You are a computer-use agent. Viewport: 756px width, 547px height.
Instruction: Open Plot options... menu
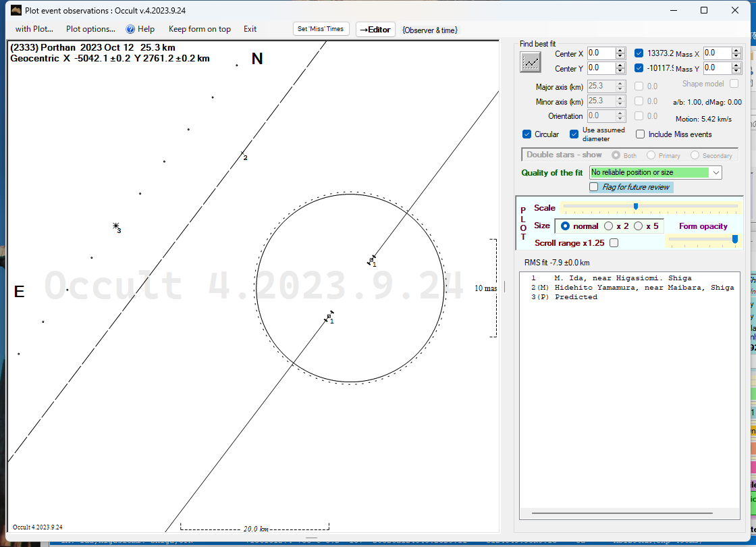tap(90, 29)
